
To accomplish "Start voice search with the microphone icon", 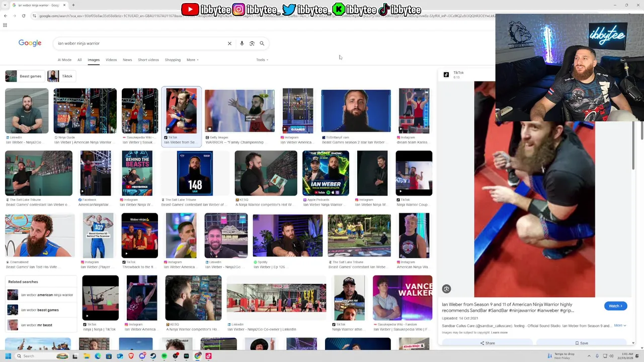I will tap(242, 43).
